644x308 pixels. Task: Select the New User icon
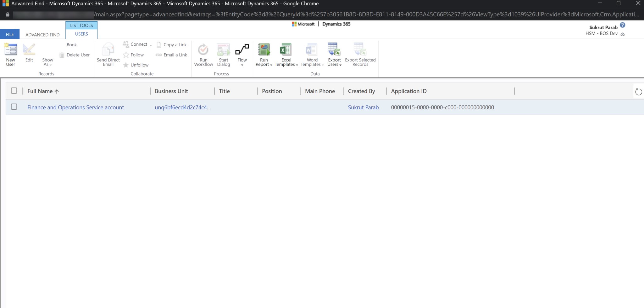[x=11, y=54]
